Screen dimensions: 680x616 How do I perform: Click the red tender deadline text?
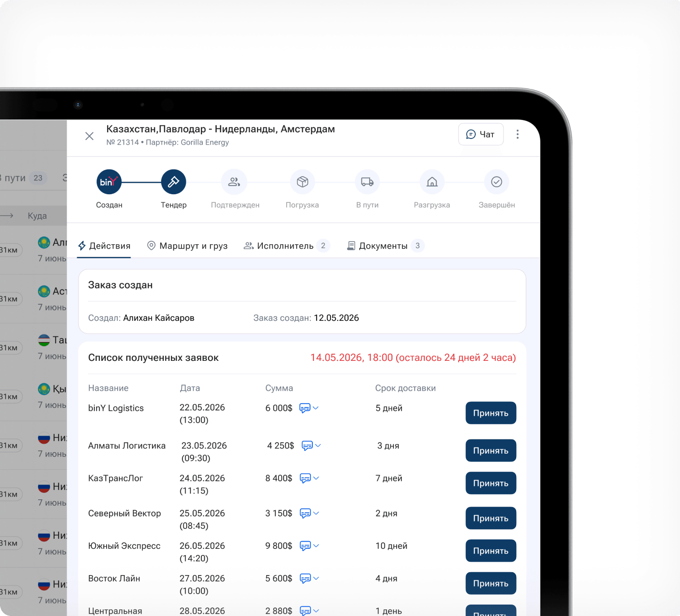click(413, 358)
